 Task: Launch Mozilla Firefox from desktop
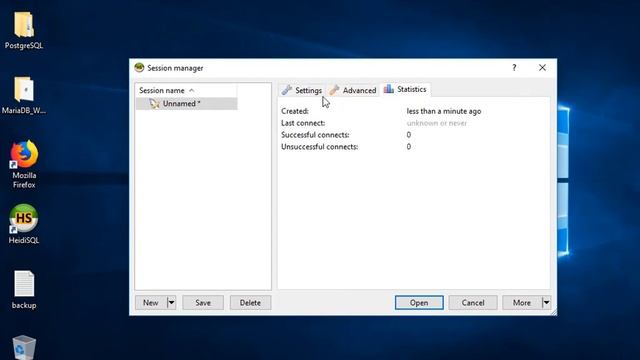coord(24,164)
